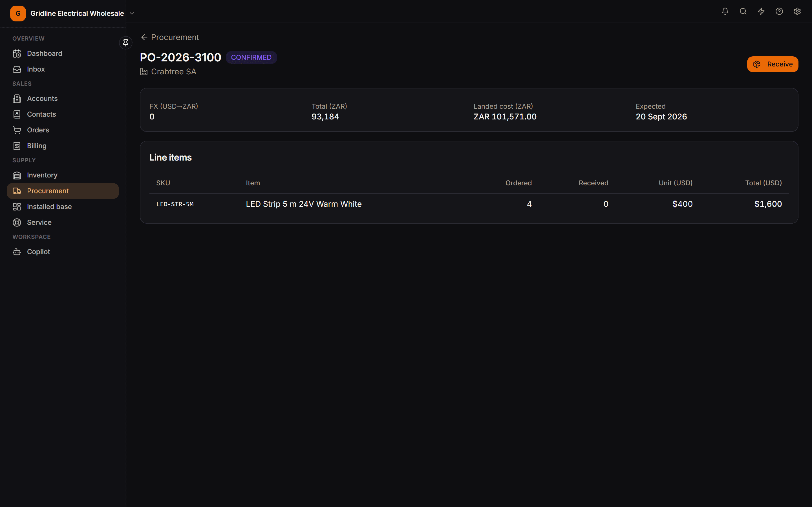Toggle the sidebar pin icon
812x507 pixels.
[x=125, y=43]
